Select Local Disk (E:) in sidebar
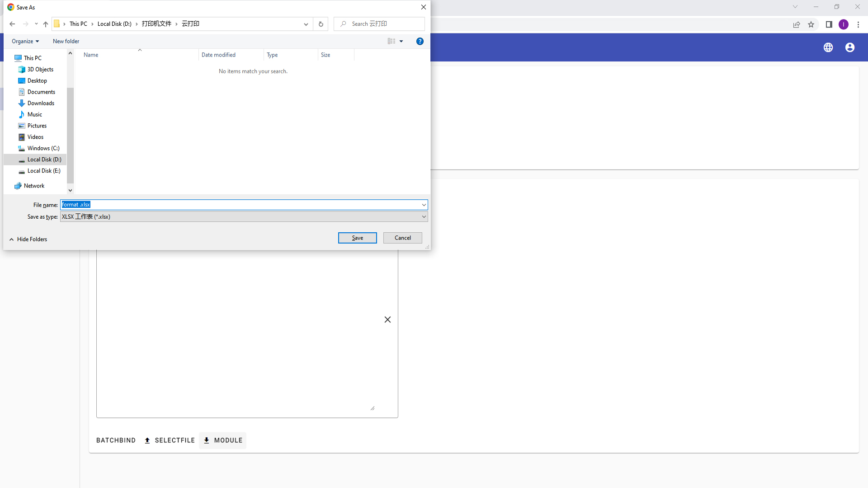This screenshot has width=868, height=488. 44,171
